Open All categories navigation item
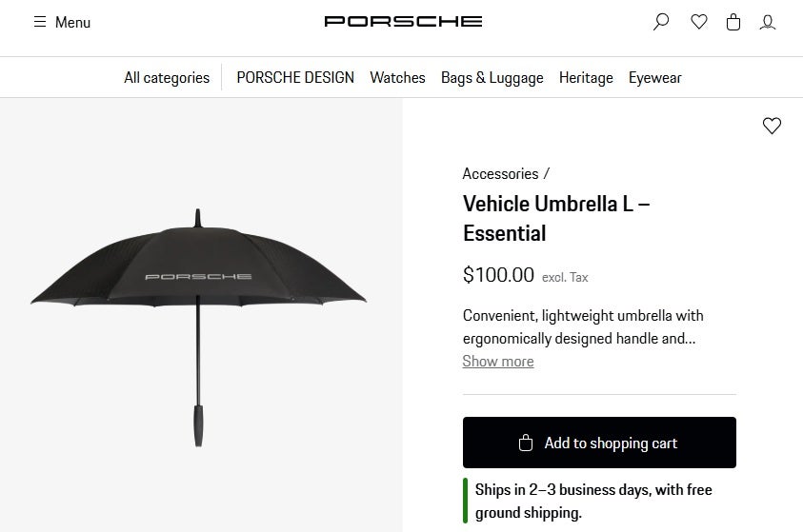The width and height of the screenshot is (803, 532). click(x=167, y=78)
